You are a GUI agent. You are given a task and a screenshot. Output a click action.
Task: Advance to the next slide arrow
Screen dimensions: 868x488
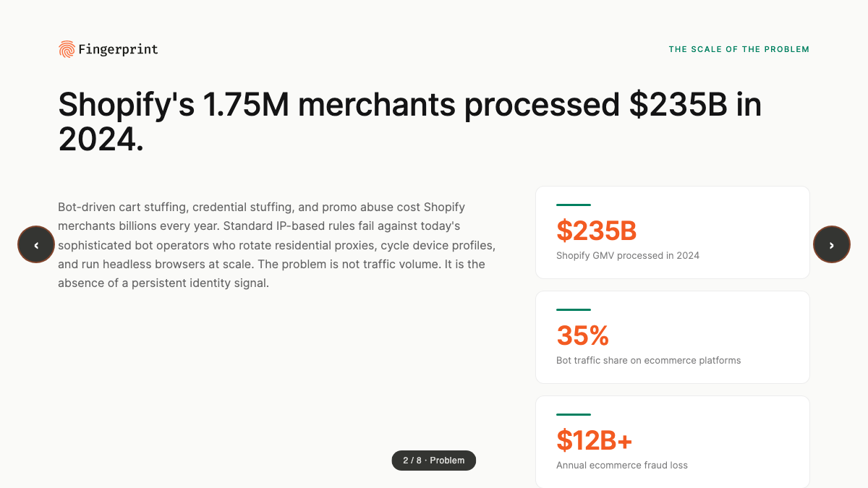832,244
